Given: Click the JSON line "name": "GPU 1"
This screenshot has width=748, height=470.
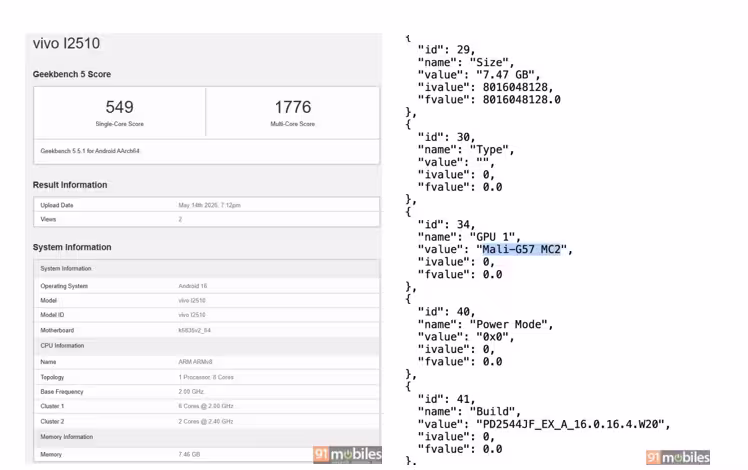Looking at the screenshot, I should pos(469,237).
